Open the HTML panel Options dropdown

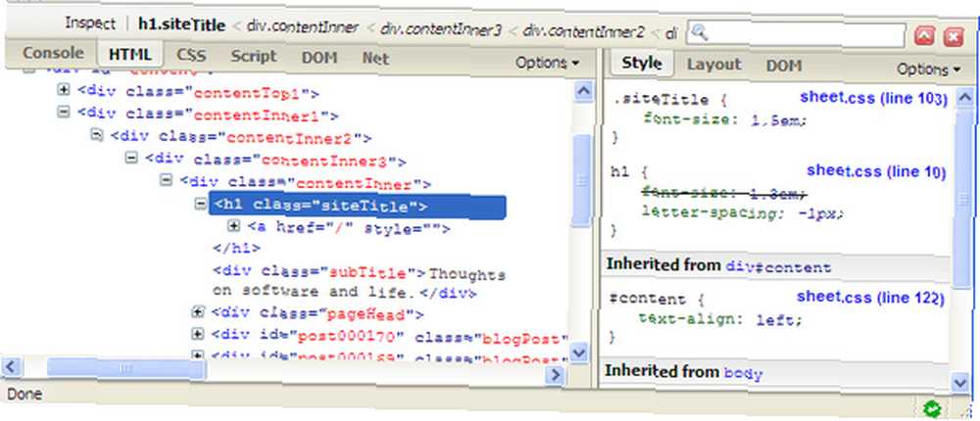[548, 63]
